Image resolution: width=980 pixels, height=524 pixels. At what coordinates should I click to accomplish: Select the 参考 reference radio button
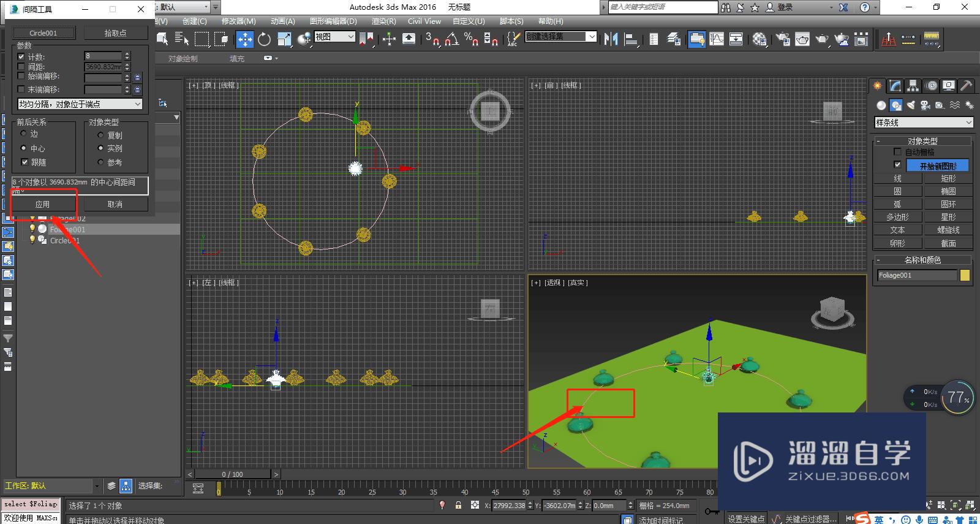click(101, 162)
